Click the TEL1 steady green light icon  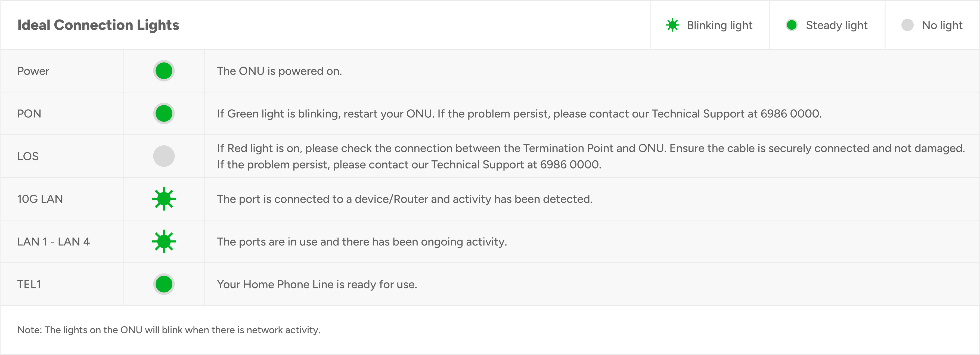[x=164, y=284]
